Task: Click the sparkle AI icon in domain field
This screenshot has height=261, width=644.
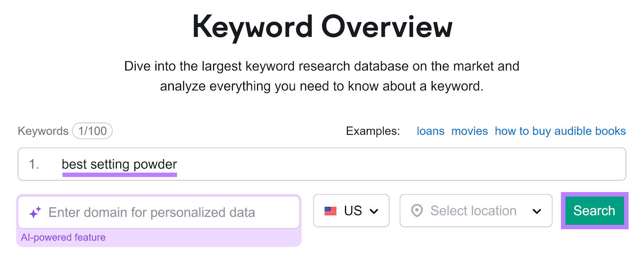Action: click(x=35, y=211)
